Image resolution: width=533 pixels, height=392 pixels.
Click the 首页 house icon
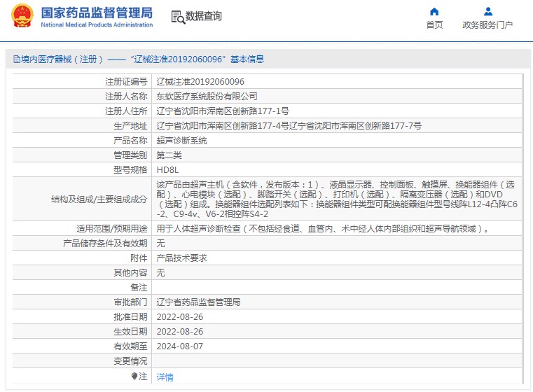pyautogui.click(x=434, y=11)
